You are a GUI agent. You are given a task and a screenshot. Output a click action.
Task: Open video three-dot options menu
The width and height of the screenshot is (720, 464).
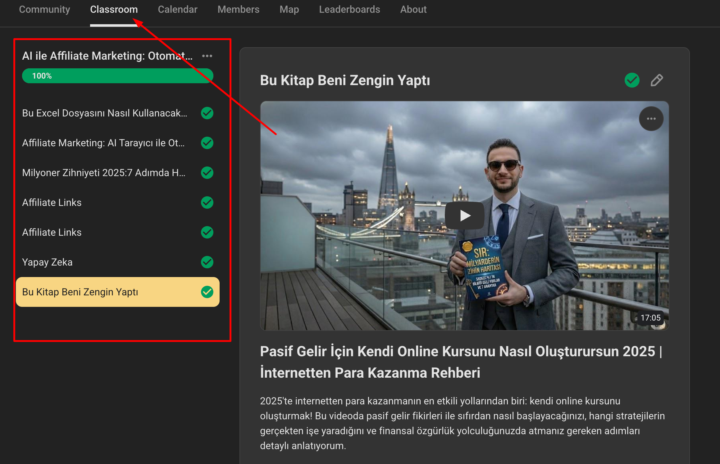coord(651,119)
